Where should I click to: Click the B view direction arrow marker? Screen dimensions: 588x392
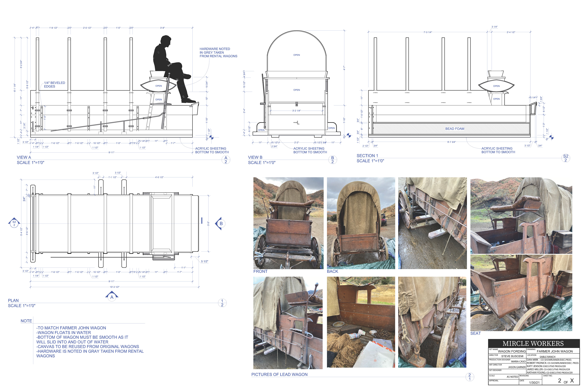coord(221,224)
